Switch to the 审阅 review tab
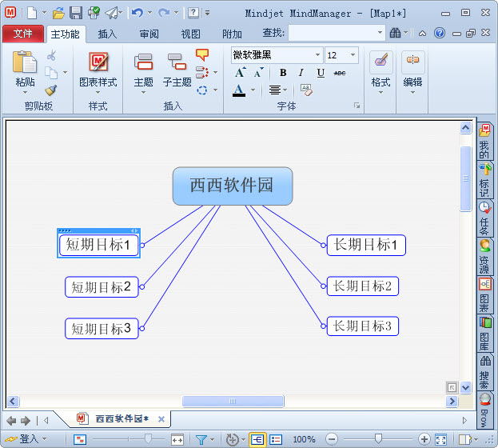This screenshot has height=448, width=498. (x=149, y=34)
